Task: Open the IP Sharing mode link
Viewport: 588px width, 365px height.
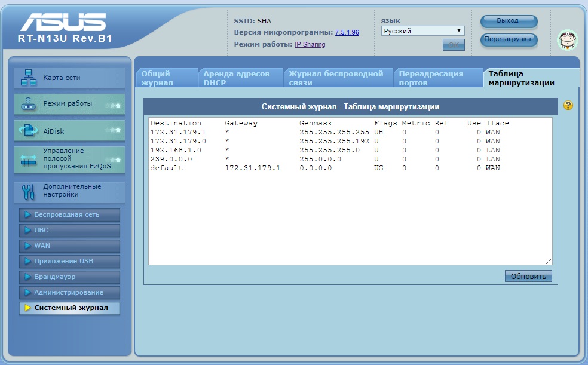Action: 310,44
